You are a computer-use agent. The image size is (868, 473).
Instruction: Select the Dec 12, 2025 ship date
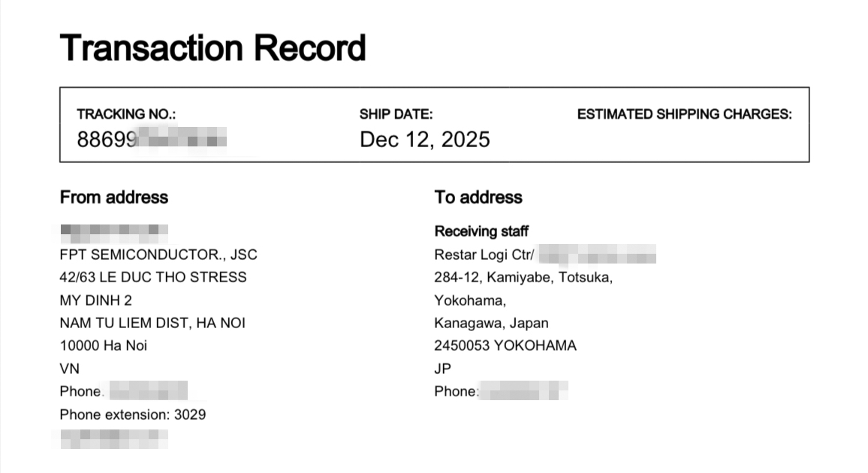coord(424,140)
